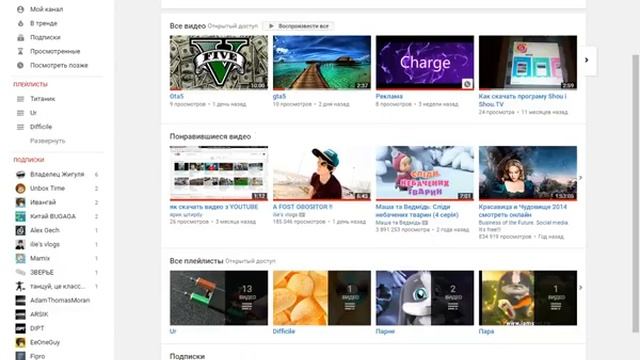Open Красавица и Чудовище 2014 link

[x=523, y=211]
